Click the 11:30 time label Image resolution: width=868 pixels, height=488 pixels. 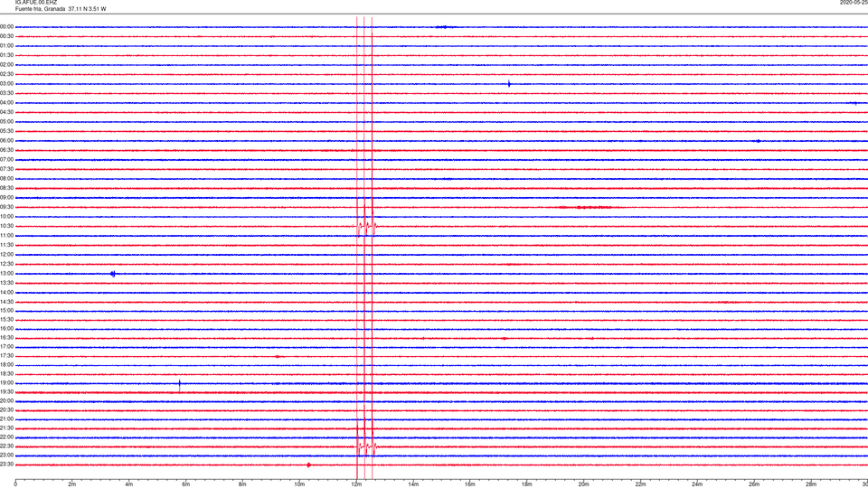point(6,245)
